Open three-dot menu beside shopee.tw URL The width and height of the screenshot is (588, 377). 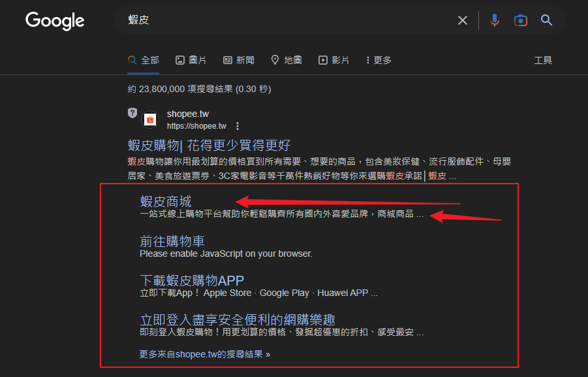(238, 126)
